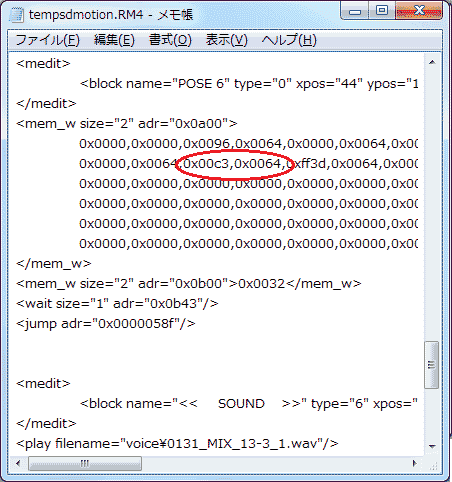The width and height of the screenshot is (452, 482).
Task: Open the 書式(O) menu
Action: pos(170,40)
